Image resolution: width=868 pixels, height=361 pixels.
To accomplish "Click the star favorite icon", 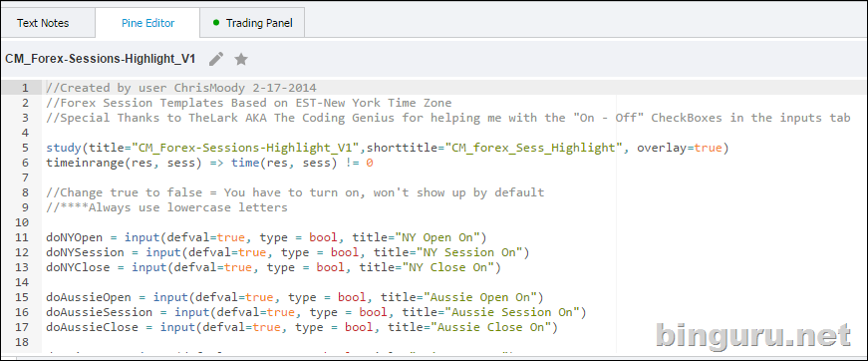I will [241, 59].
